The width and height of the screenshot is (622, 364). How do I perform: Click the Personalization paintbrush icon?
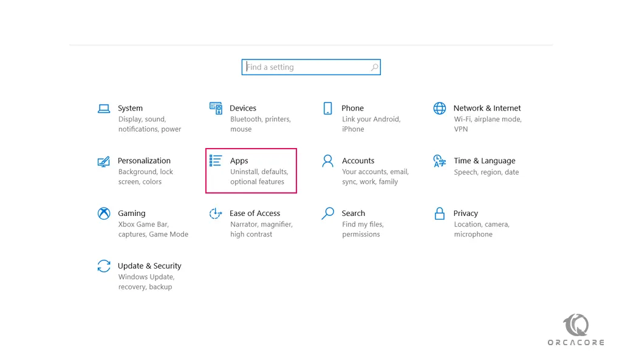tap(103, 161)
